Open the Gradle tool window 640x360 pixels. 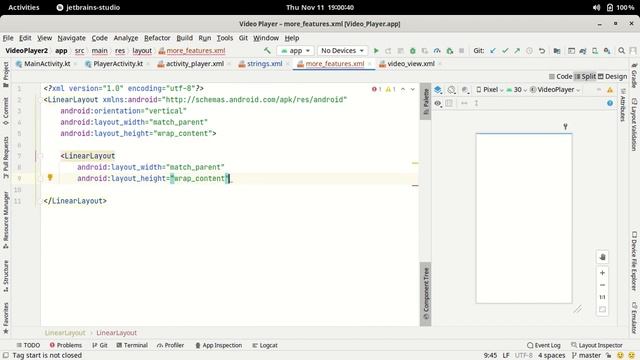634,76
